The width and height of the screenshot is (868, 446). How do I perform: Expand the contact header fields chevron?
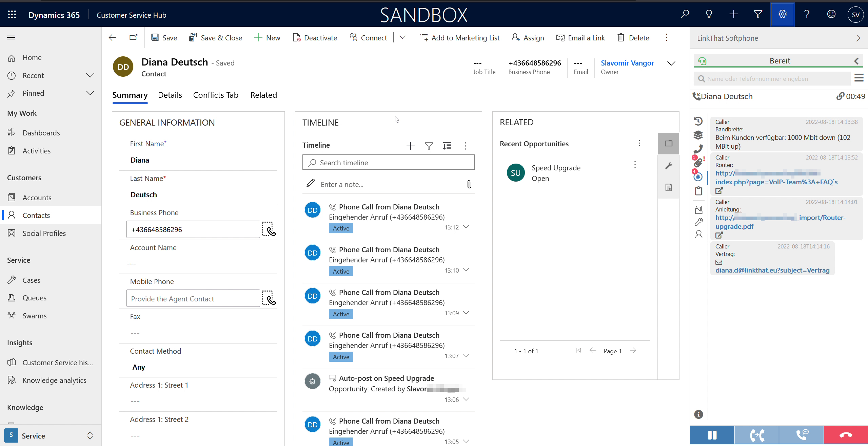[x=671, y=63]
